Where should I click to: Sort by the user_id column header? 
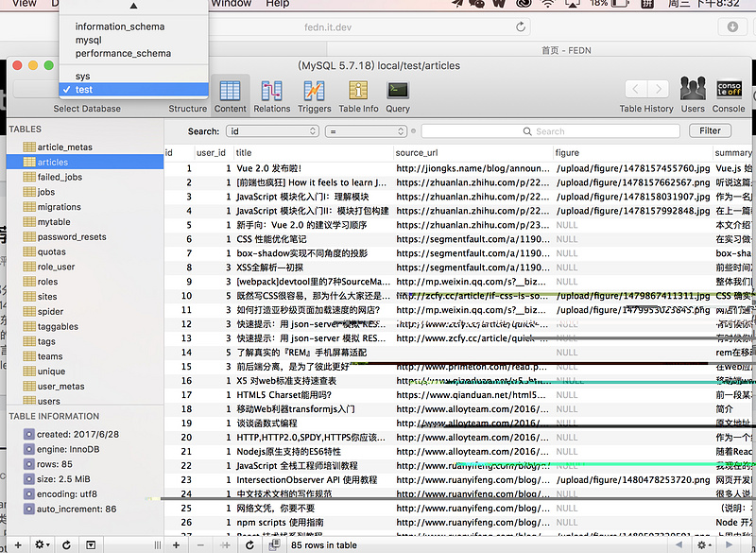pos(214,153)
